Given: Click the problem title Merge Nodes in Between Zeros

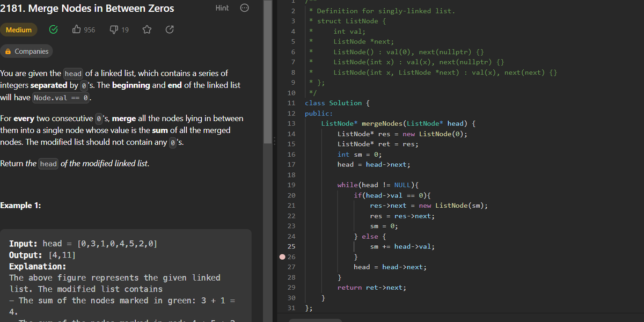Looking at the screenshot, I should coord(87,8).
